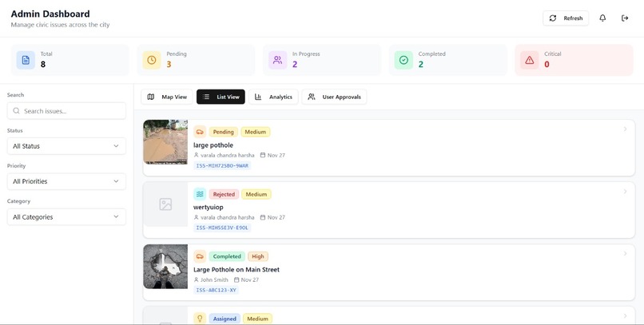The width and height of the screenshot is (644, 325).
Task: Click the Pending status badge
Action: (x=224, y=132)
